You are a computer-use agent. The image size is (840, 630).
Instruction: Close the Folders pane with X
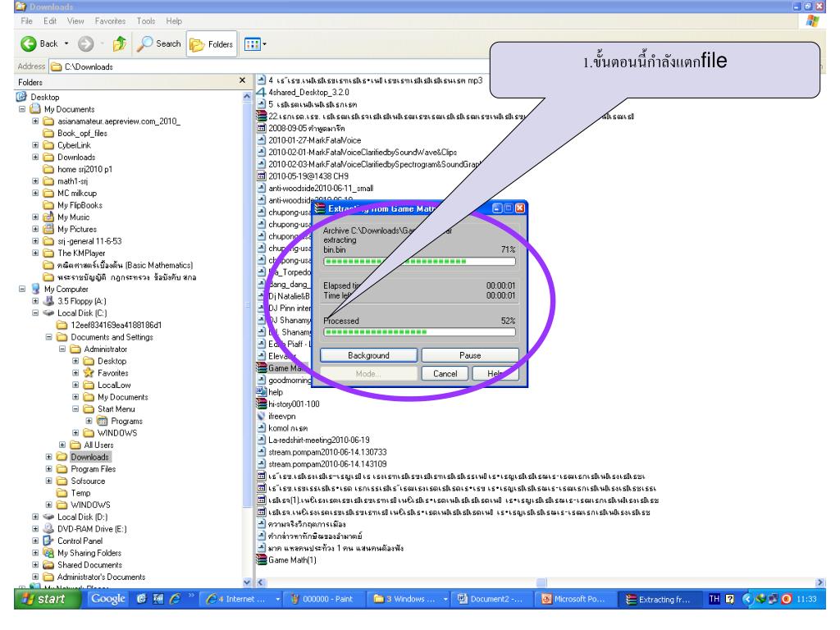tap(242, 80)
